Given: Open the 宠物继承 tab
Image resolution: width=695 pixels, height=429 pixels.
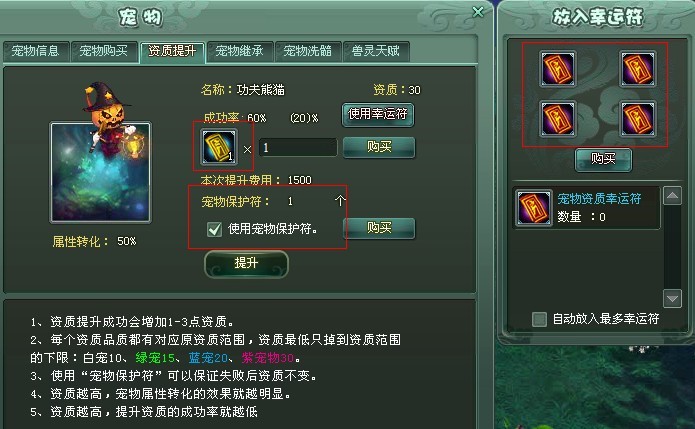Looking at the screenshot, I should point(240,51).
